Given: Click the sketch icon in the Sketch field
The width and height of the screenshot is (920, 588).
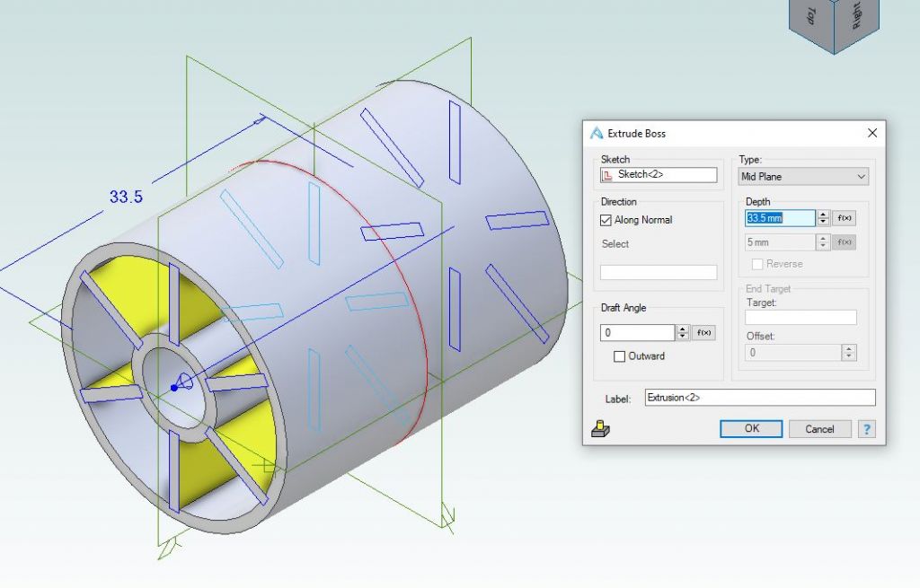Looking at the screenshot, I should pyautogui.click(x=608, y=176).
